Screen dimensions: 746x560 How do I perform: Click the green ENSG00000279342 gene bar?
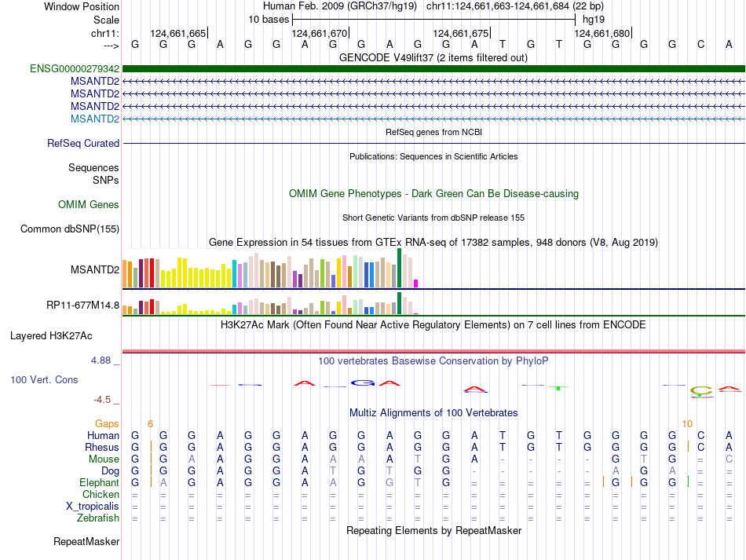click(x=433, y=68)
